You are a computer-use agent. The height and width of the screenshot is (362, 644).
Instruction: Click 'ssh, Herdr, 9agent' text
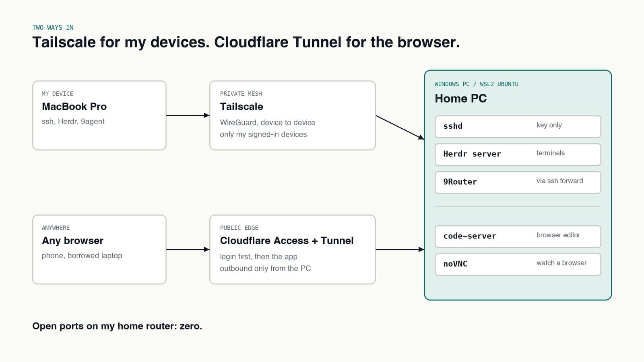point(73,121)
